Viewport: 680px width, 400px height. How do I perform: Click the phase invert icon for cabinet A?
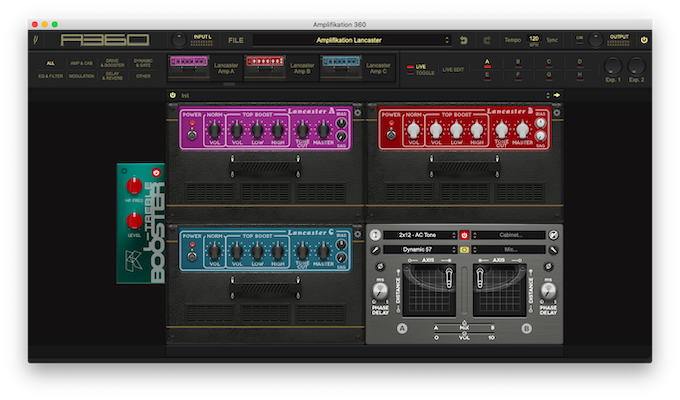point(380,266)
